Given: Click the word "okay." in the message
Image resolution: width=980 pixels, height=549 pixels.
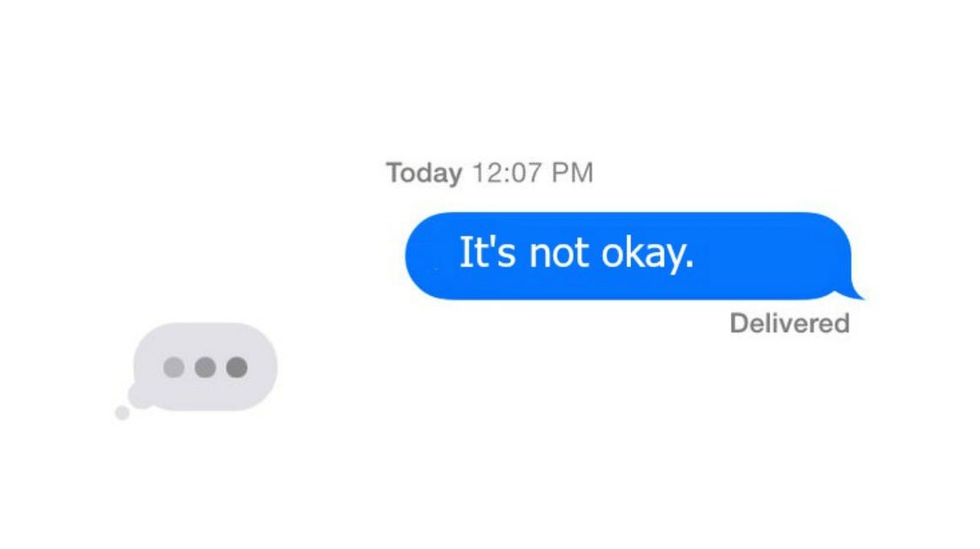Looking at the screenshot, I should tap(647, 253).
